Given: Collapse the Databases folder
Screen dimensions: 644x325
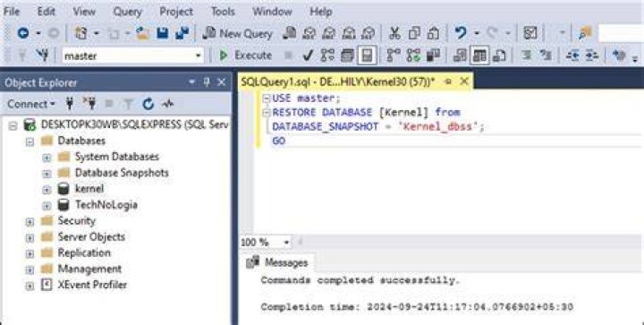Looking at the screenshot, I should pos(30,141).
